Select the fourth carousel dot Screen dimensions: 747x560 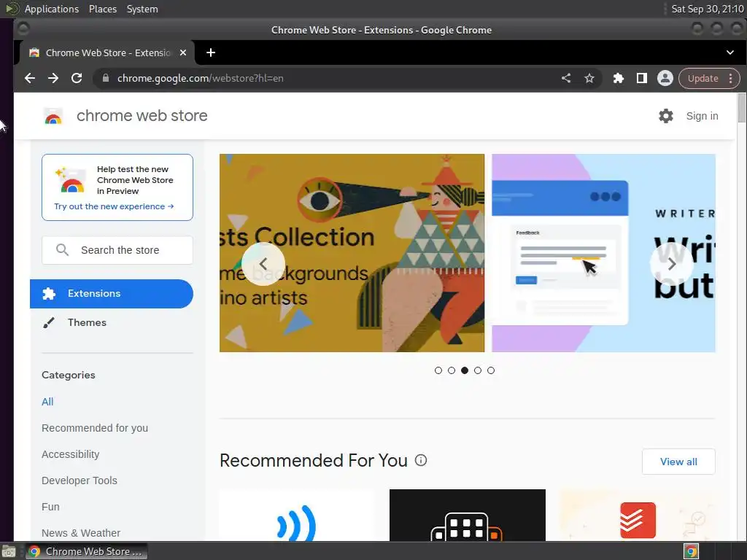tap(478, 370)
